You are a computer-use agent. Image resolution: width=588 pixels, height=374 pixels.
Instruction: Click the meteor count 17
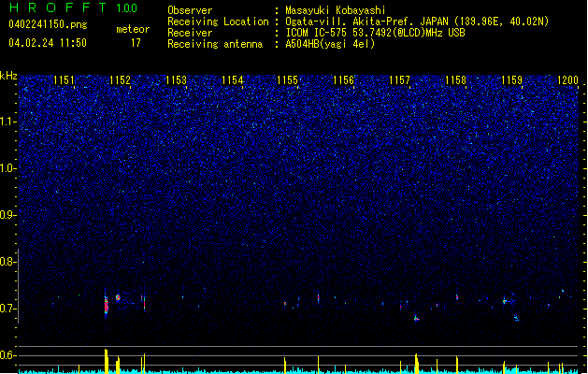(136, 43)
